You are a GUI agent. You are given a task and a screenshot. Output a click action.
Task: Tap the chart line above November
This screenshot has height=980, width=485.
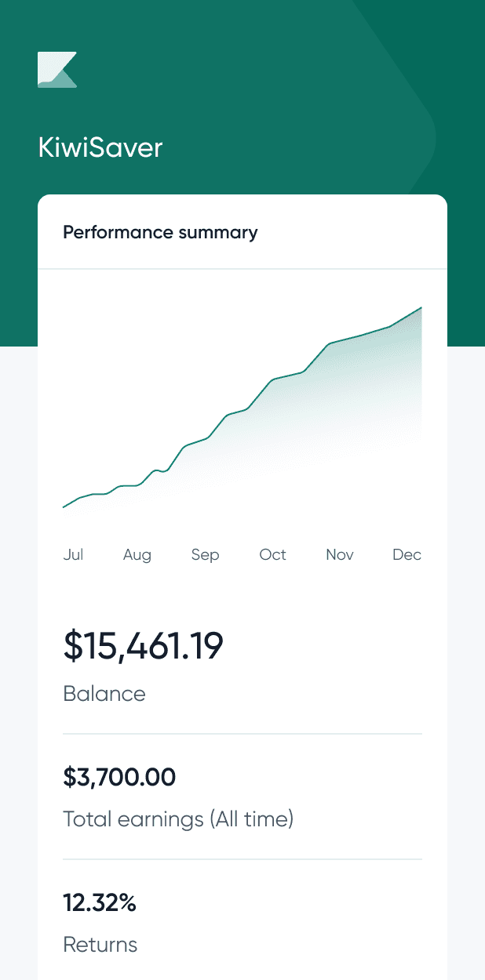(x=340, y=341)
